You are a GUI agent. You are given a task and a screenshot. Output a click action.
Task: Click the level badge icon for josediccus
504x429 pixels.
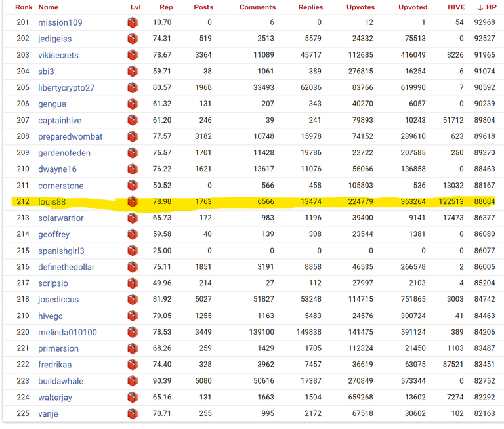tap(133, 300)
